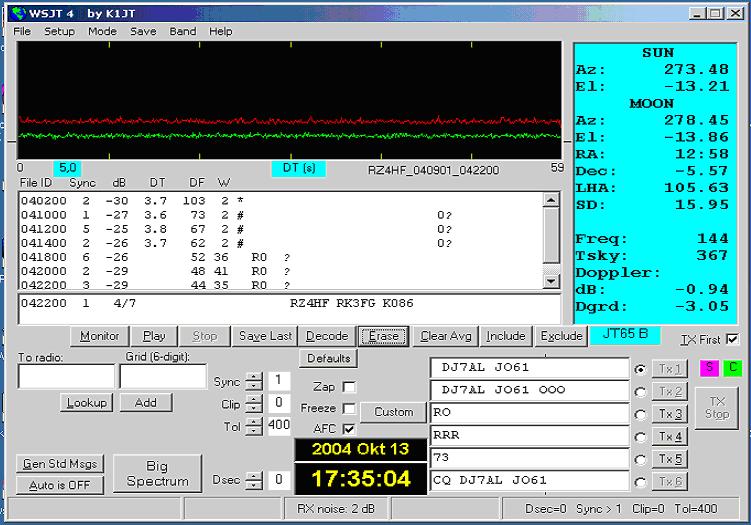Click the DT (s) cyan label
This screenshot has width=751, height=525.
pos(299,169)
